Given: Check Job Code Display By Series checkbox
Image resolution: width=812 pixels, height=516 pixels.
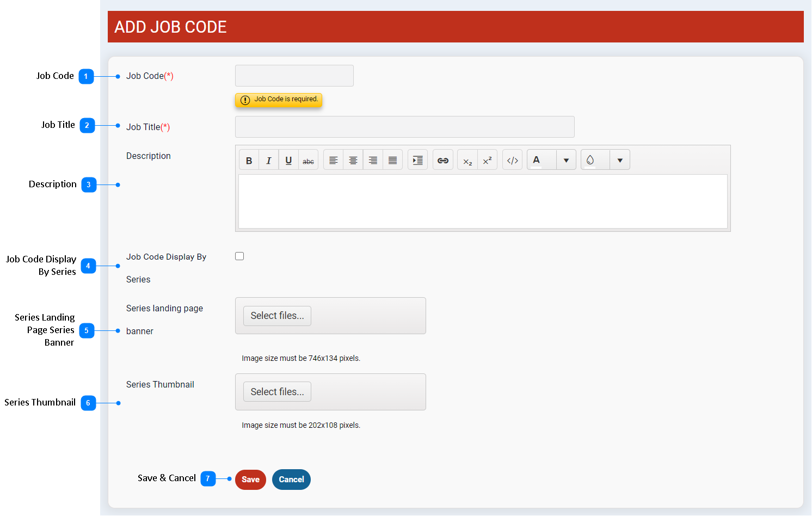Looking at the screenshot, I should coord(239,256).
